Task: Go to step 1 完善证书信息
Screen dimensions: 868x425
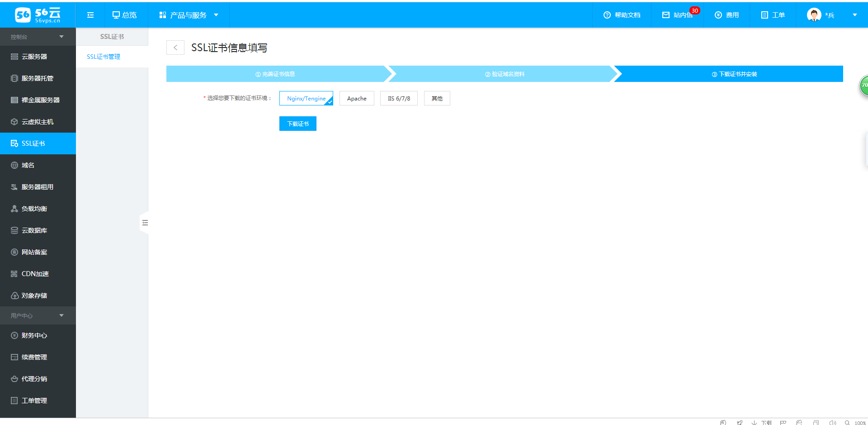Action: tap(275, 74)
